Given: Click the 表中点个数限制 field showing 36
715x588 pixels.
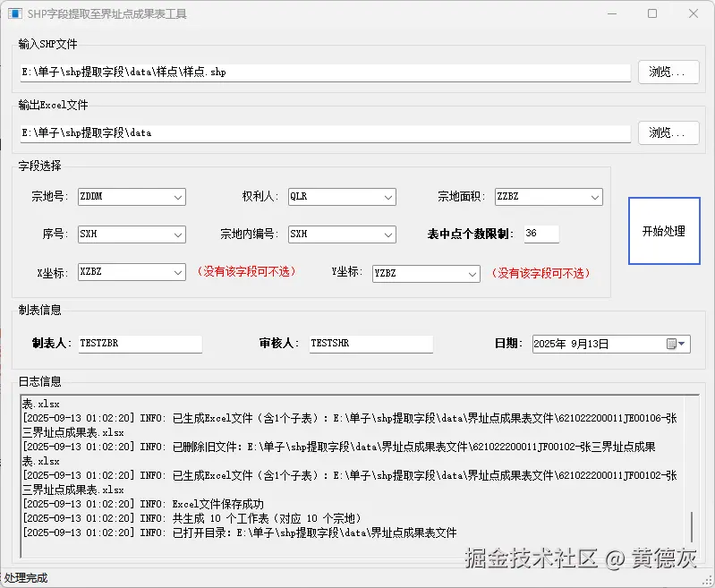Looking at the screenshot, I should pos(541,234).
